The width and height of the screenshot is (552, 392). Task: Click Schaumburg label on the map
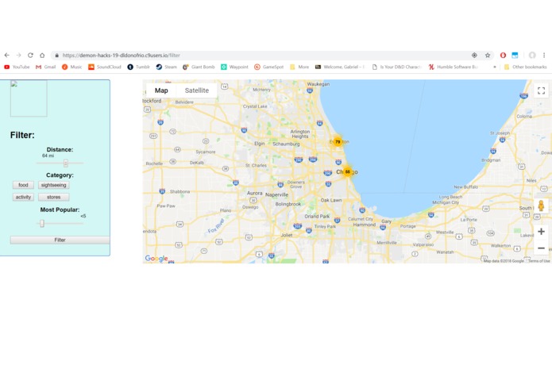tap(286, 144)
